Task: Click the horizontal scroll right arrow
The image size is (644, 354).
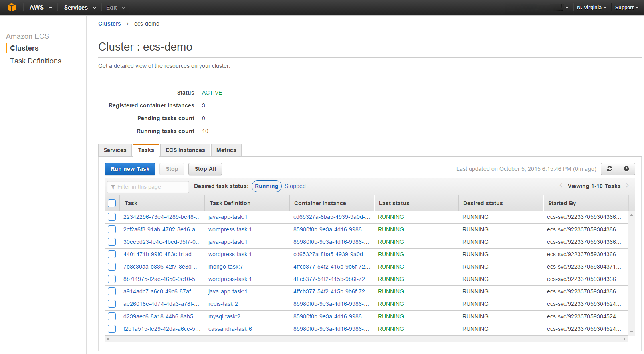Action: 624,339
